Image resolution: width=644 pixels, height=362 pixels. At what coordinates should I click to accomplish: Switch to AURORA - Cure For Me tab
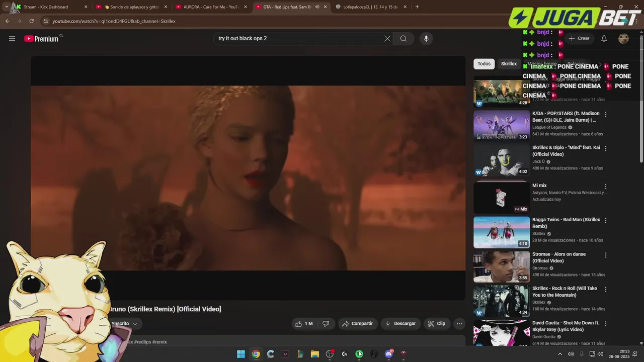(211, 7)
